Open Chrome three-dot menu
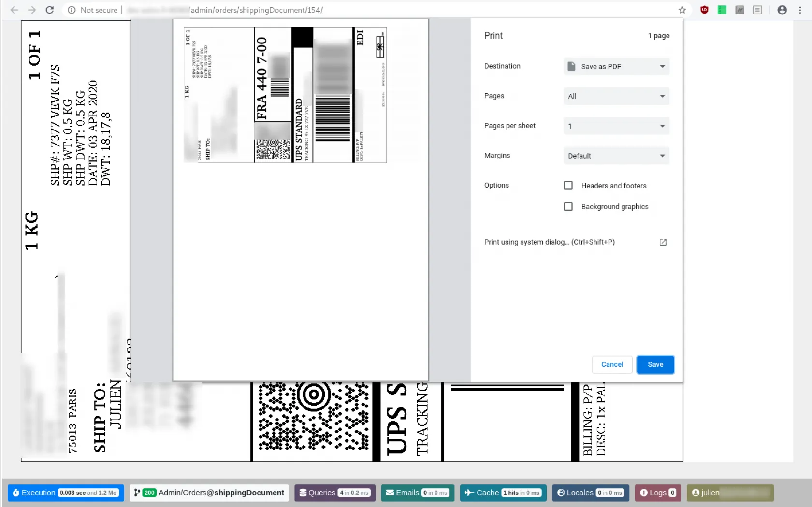812x507 pixels. [x=800, y=10]
